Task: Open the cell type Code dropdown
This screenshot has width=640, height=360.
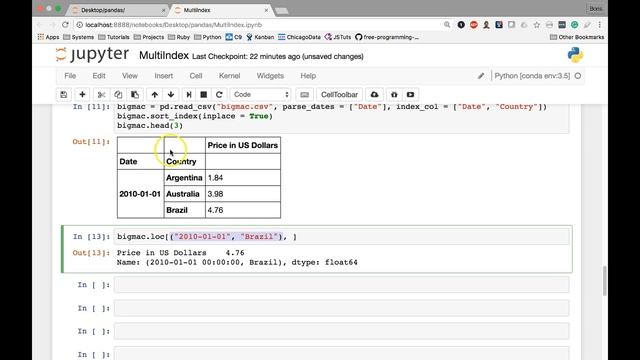Action: pos(260,95)
